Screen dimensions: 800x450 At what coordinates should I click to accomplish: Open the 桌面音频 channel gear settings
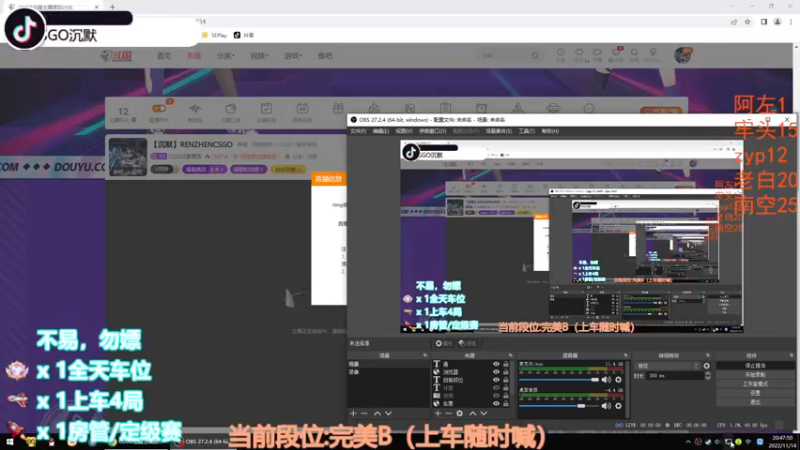[618, 406]
